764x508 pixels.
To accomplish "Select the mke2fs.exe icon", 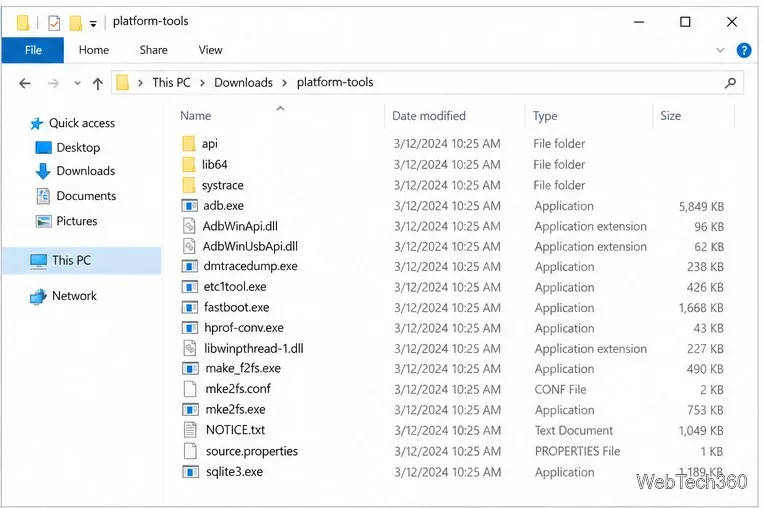I will [x=190, y=410].
